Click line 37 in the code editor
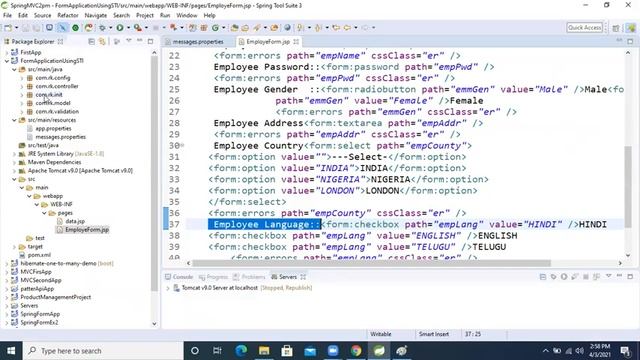 404,224
